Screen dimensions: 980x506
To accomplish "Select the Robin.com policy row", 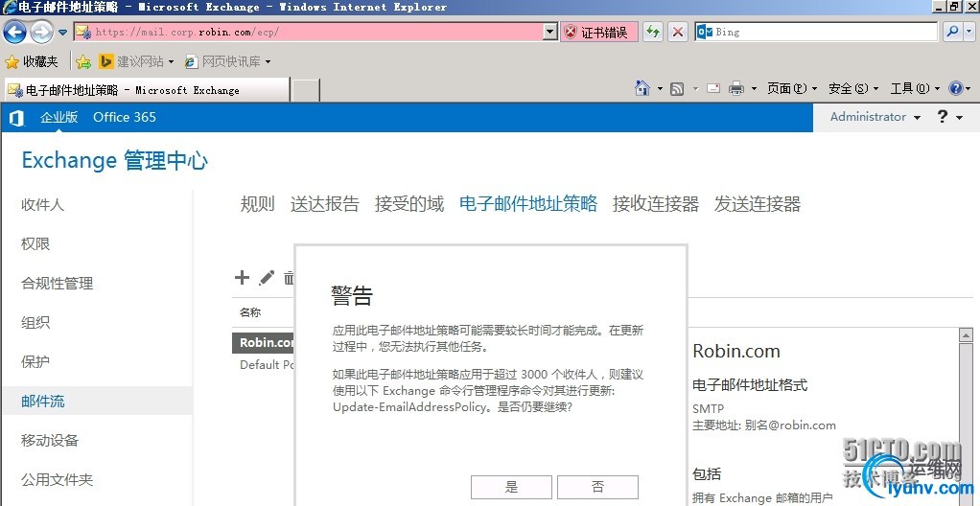I will point(263,342).
